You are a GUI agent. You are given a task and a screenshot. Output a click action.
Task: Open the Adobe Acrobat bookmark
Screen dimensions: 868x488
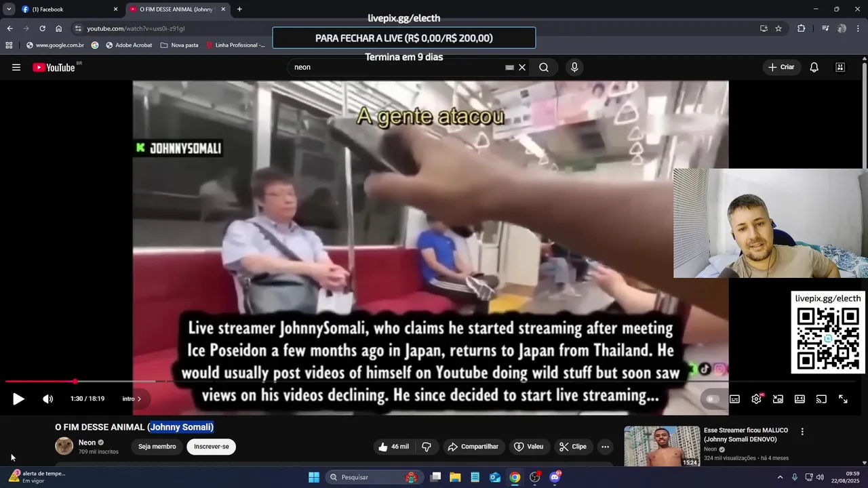pyautogui.click(x=129, y=45)
